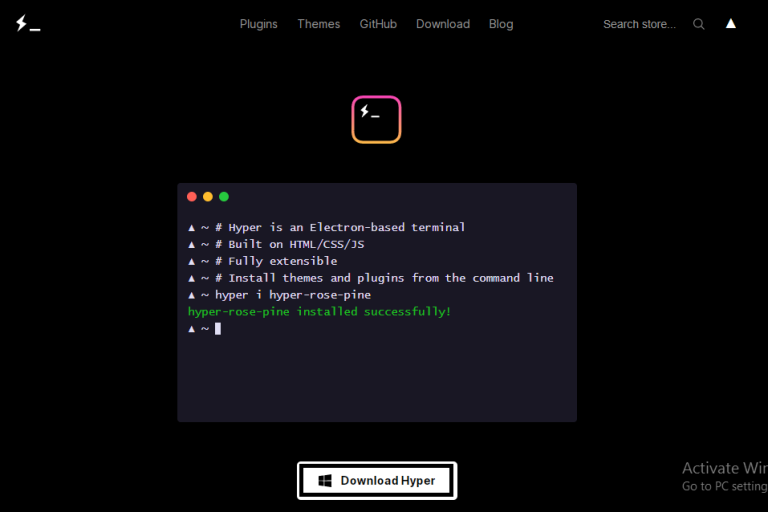This screenshot has width=768, height=512.
Task: Click the green 'installed successfully!' message
Action: pos(319,312)
